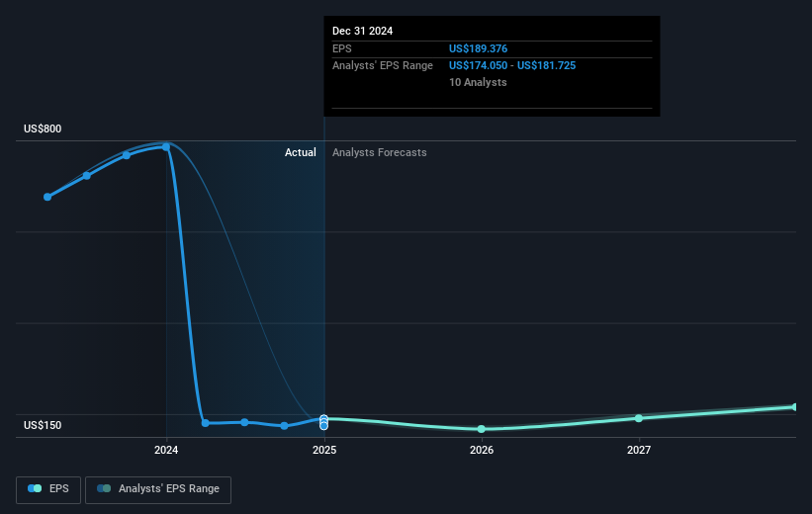812x514 pixels.
Task: Click the US$181.725 range high value
Action: click(x=546, y=66)
